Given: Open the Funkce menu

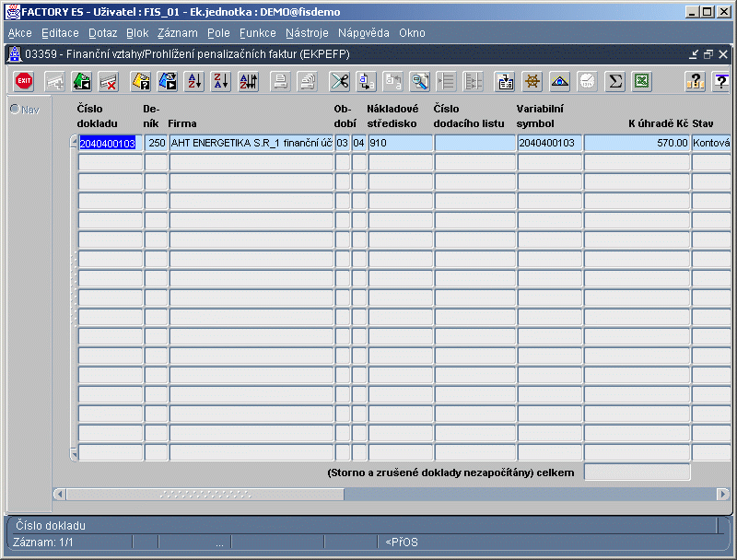Looking at the screenshot, I should click(258, 33).
